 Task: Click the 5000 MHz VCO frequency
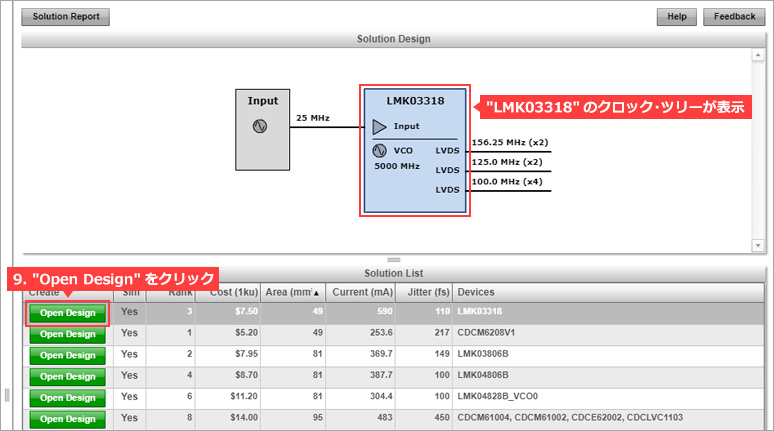point(397,166)
